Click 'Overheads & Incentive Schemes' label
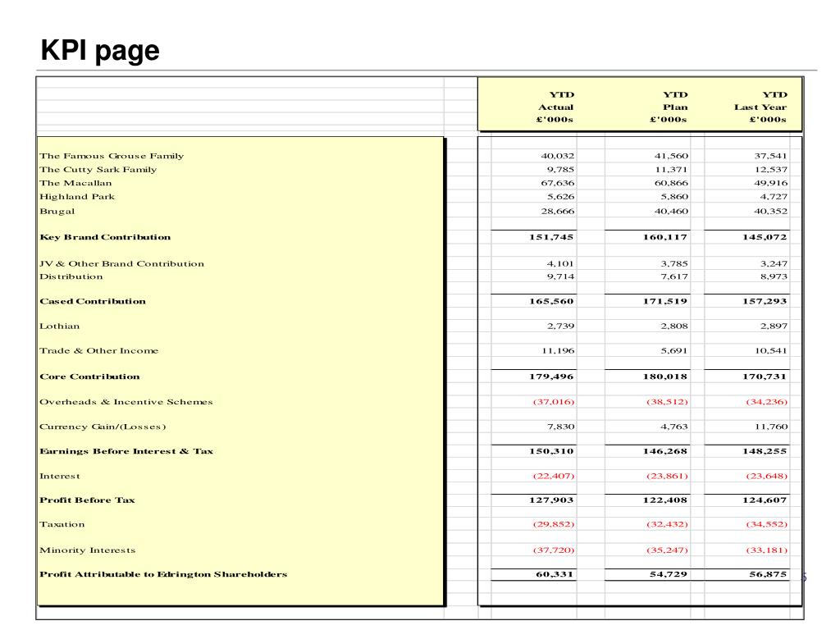Image resolution: width=840 pixels, height=630 pixels. (126, 402)
